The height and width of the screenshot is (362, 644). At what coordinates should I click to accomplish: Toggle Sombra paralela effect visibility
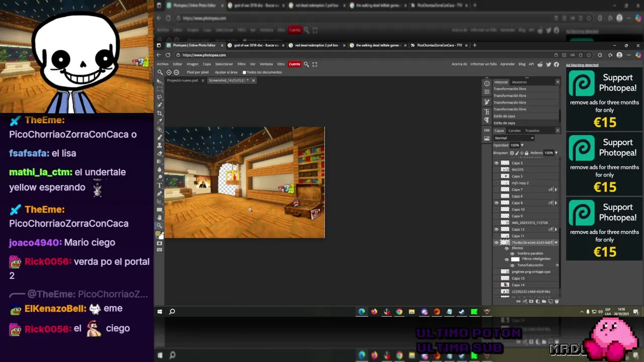click(512, 254)
